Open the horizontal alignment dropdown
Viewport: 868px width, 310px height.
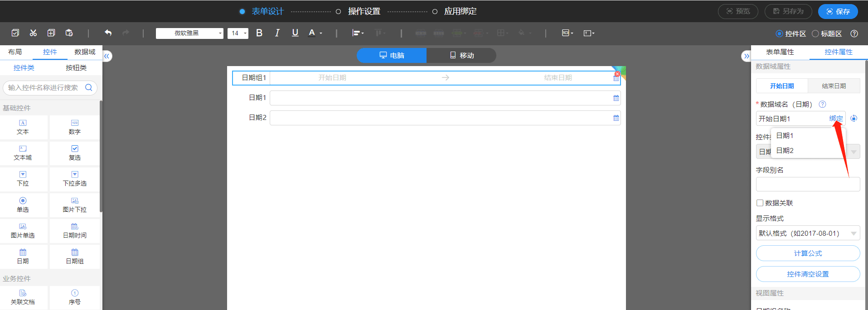click(358, 33)
